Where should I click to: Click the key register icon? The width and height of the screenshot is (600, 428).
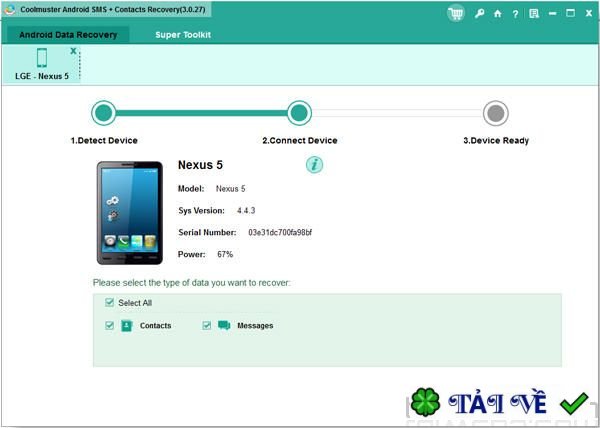coord(479,14)
